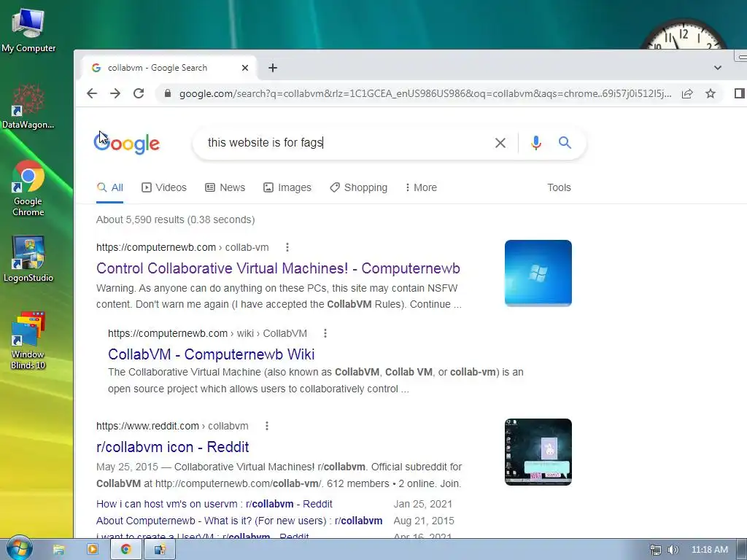Click the padlock site info icon
The height and width of the screenshot is (560, 747).
[x=168, y=93]
